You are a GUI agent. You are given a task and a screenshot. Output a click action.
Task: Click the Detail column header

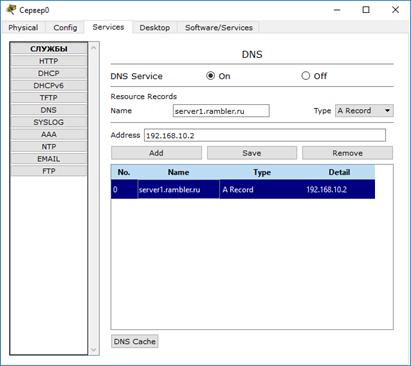tap(339, 172)
